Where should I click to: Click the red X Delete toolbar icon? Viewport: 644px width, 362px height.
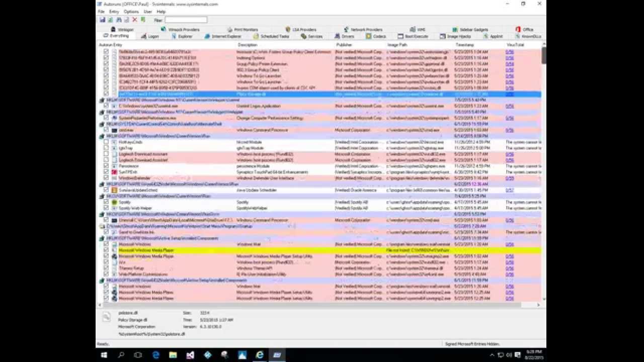click(135, 20)
